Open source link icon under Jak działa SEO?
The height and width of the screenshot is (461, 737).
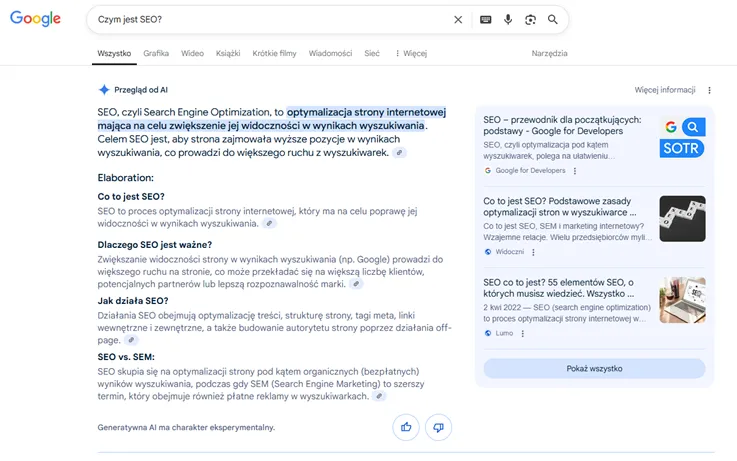tap(131, 340)
